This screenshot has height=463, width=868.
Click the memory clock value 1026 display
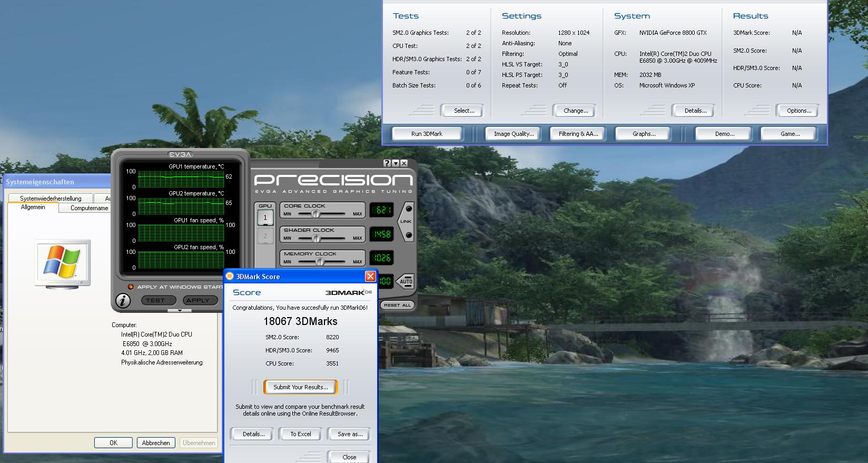click(x=381, y=258)
